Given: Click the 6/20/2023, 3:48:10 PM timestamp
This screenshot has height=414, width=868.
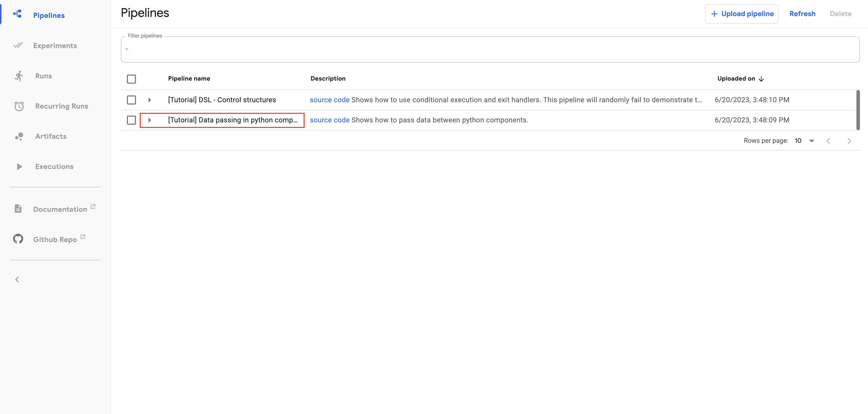Looking at the screenshot, I should (x=752, y=100).
